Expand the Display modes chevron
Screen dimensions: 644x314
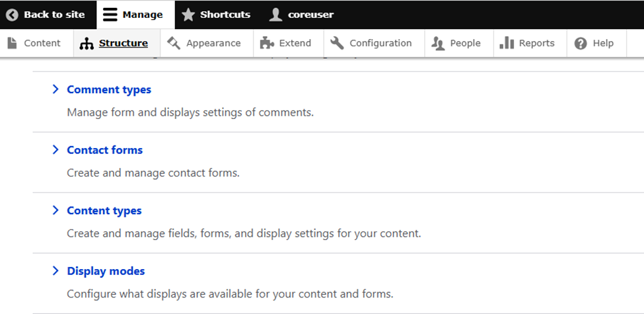55,271
